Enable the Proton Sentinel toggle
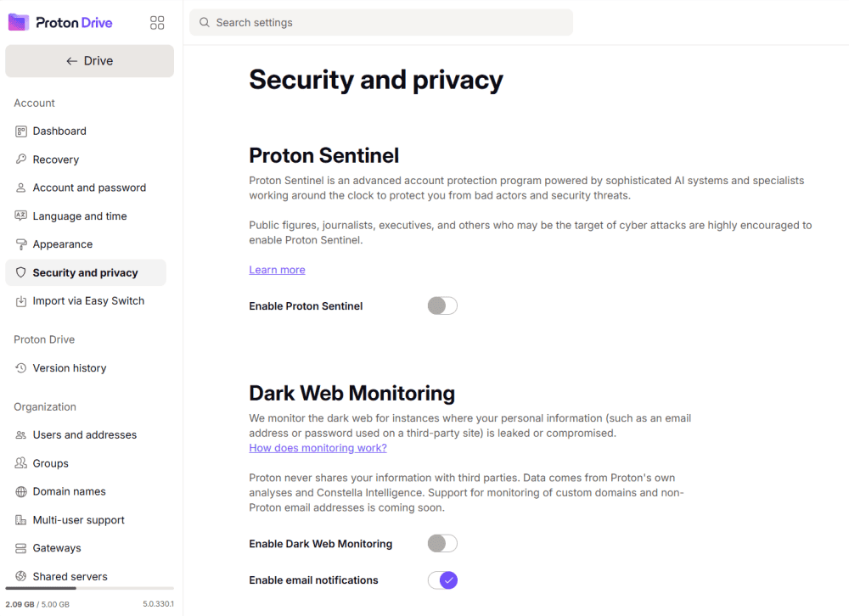Image resolution: width=849 pixels, height=616 pixels. [x=442, y=306]
